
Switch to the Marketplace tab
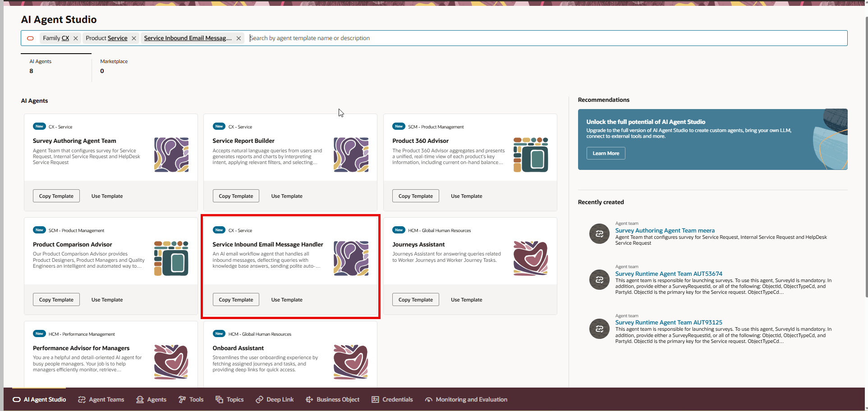(x=113, y=66)
